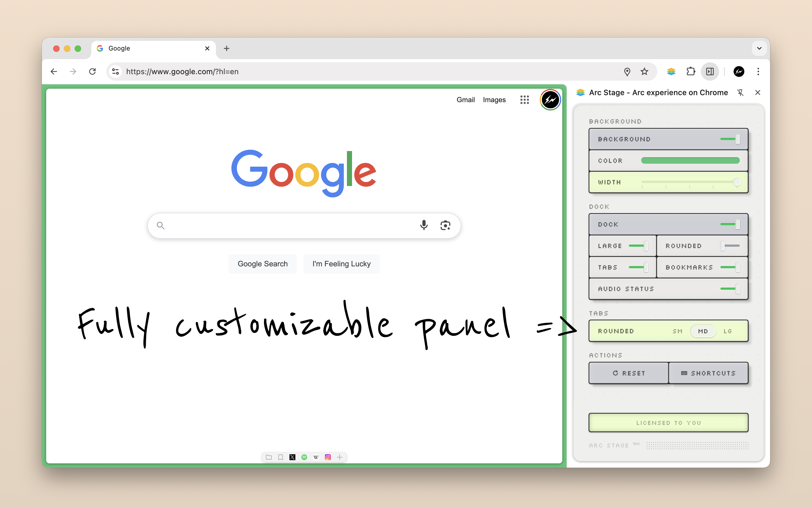Toggle the Audio Status switch
This screenshot has height=508, width=812.
[730, 289]
